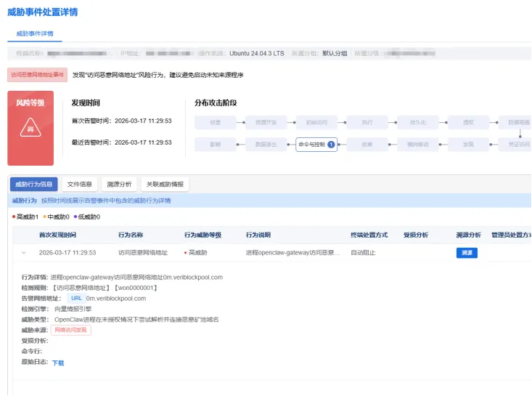Click the 下载 link for 原始日志

point(58,363)
